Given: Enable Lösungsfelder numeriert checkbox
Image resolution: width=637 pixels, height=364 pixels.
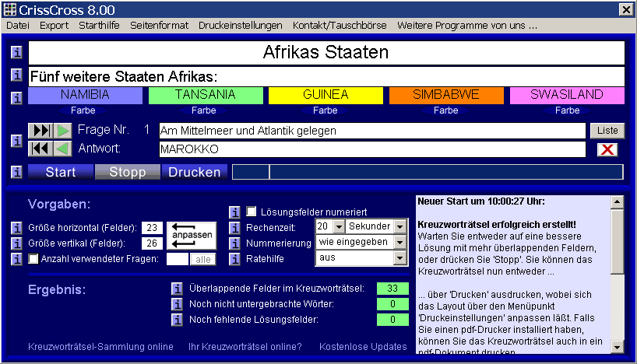Looking at the screenshot, I should pos(252,212).
